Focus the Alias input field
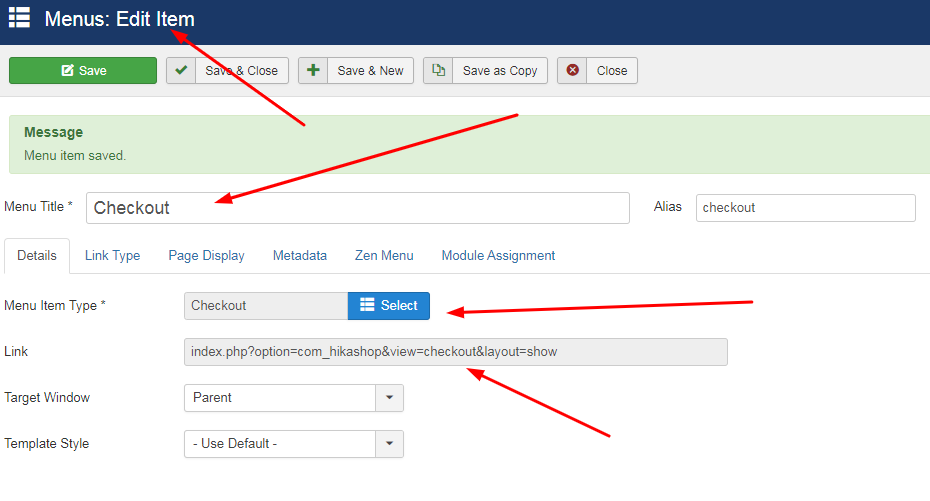Image resolution: width=930 pixels, height=501 pixels. pyautogui.click(x=805, y=208)
